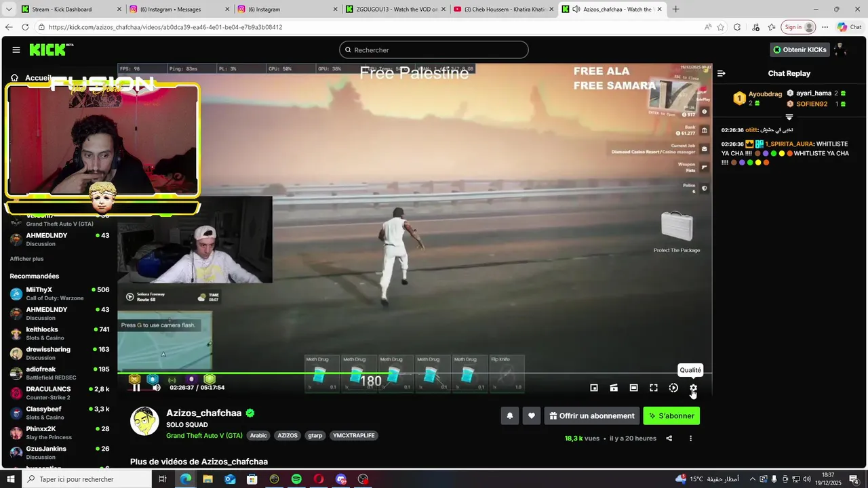This screenshot has width=868, height=488.
Task: Open the video's three-dot options menu
Action: (x=690, y=439)
